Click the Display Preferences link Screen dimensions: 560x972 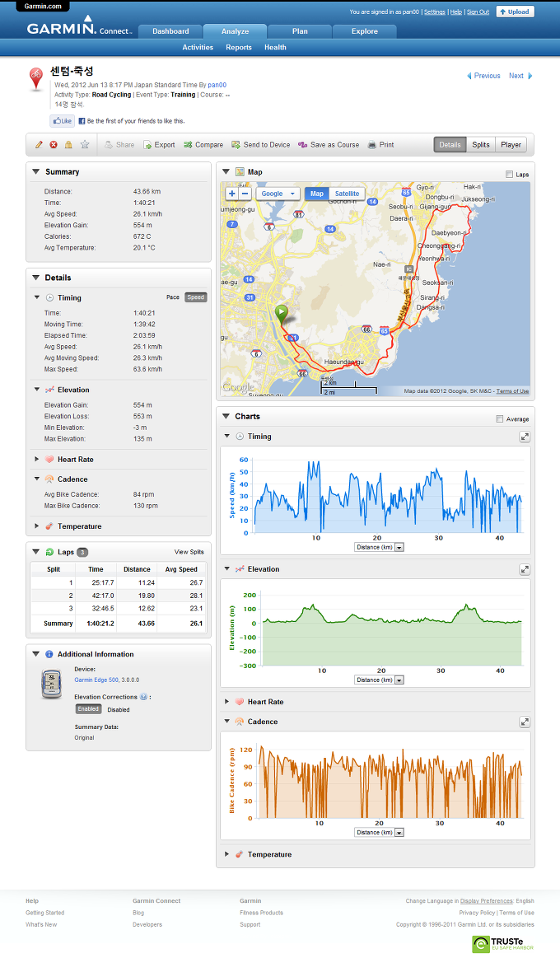(x=486, y=901)
